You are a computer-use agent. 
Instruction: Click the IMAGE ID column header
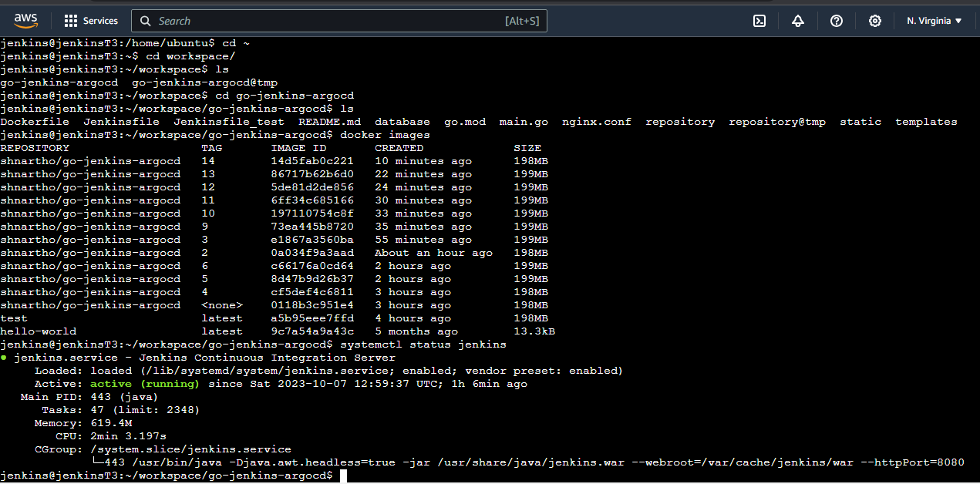298,148
